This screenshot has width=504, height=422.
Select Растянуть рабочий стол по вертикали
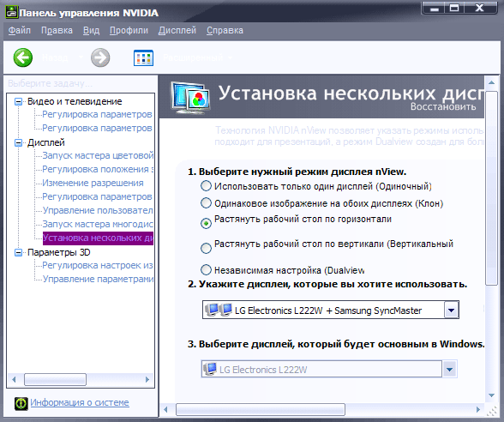pyautogui.click(x=206, y=248)
